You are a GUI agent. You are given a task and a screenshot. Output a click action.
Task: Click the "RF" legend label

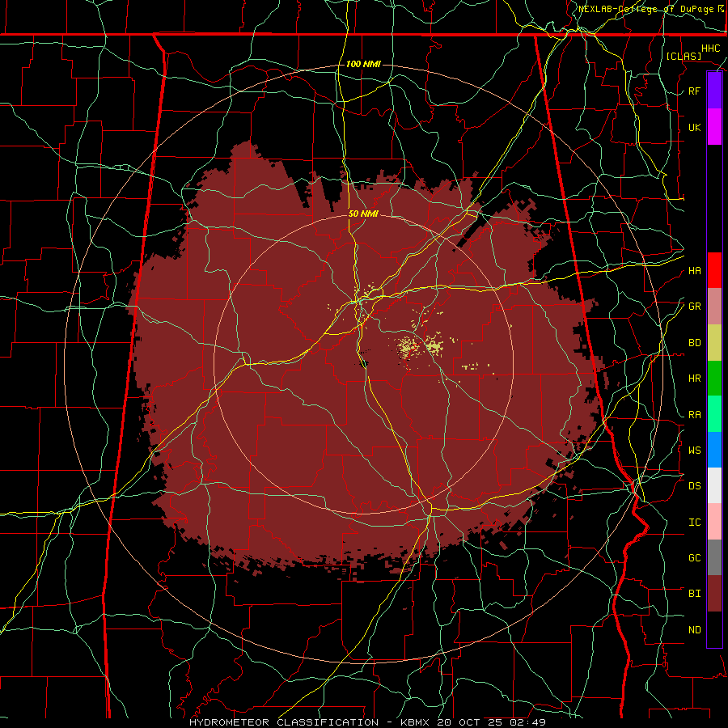pos(694,91)
